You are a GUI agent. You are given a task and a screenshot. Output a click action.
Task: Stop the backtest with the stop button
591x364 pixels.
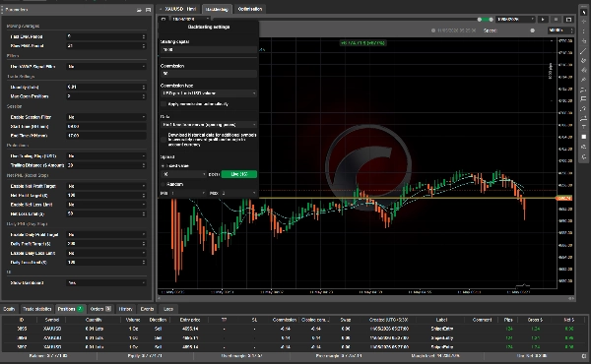tap(556, 20)
